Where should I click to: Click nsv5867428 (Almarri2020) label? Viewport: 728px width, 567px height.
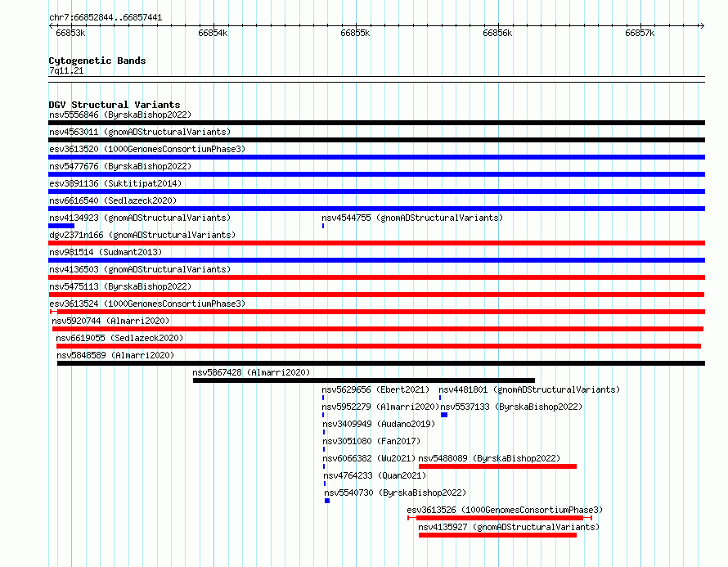251,372
